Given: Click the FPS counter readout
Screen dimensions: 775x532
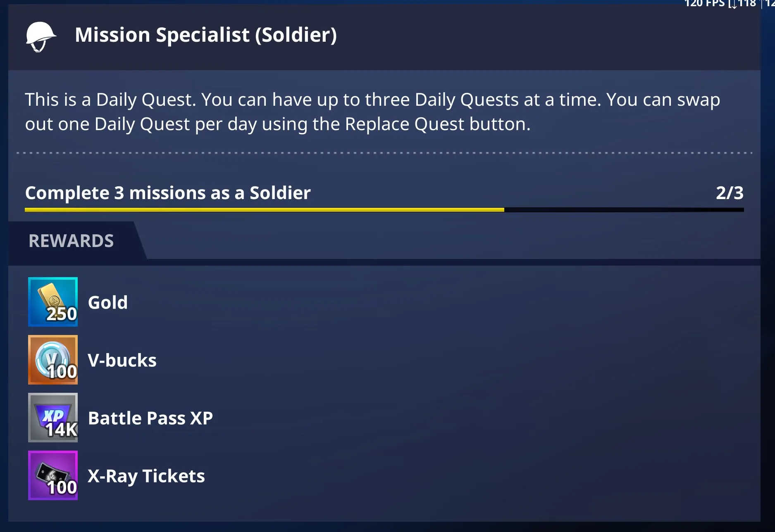Looking at the screenshot, I should click(x=704, y=4).
